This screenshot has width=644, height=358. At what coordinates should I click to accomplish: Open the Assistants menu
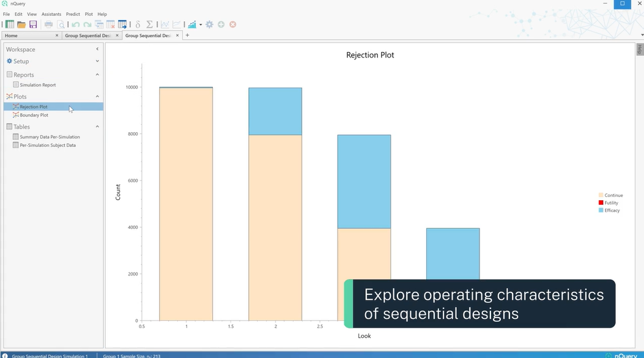[x=51, y=13]
